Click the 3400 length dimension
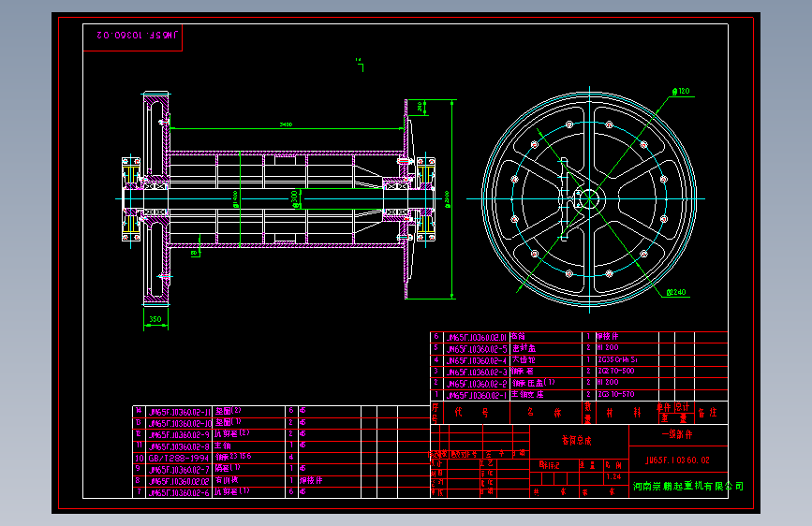This screenshot has height=526, width=812. 286,124
